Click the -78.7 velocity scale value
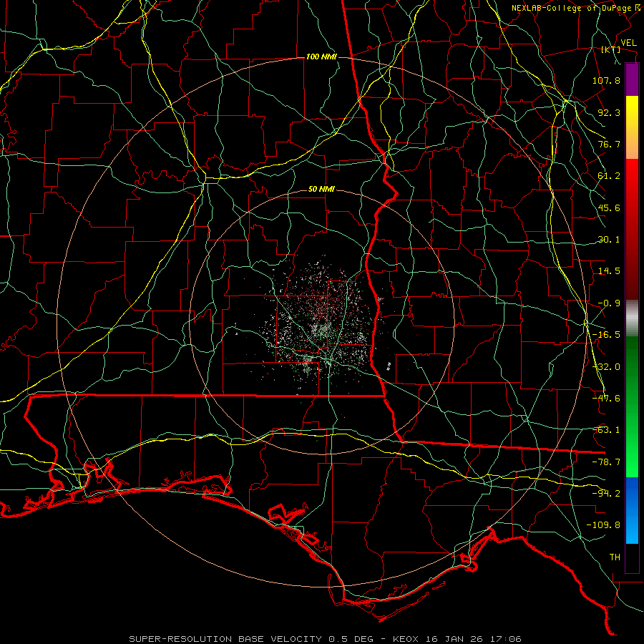 [x=606, y=462]
